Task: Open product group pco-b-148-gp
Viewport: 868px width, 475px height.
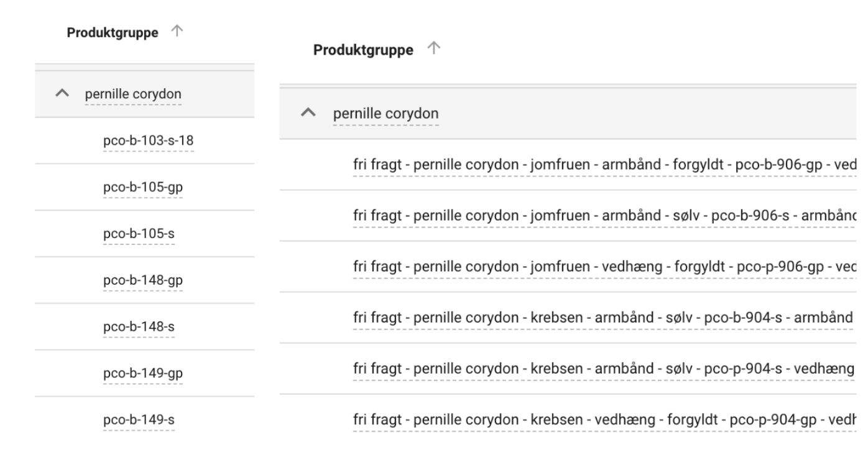Action: 142,280
